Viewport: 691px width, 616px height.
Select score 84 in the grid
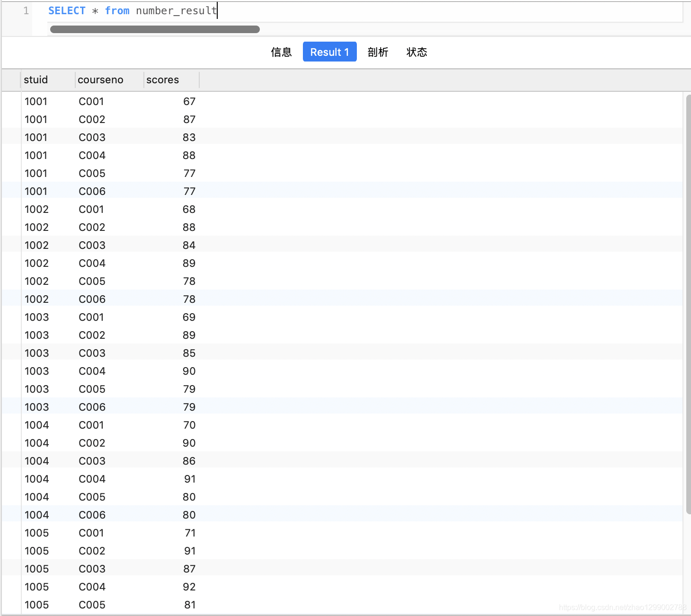tap(189, 246)
